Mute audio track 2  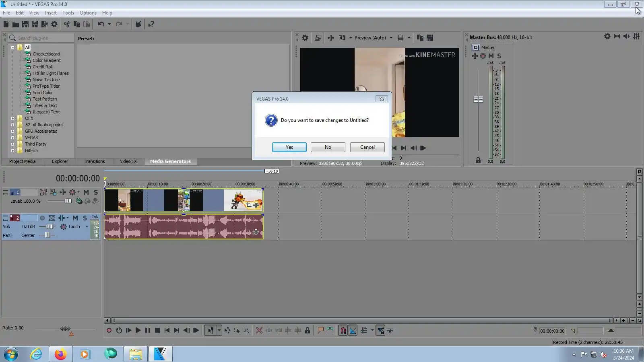[x=75, y=218]
